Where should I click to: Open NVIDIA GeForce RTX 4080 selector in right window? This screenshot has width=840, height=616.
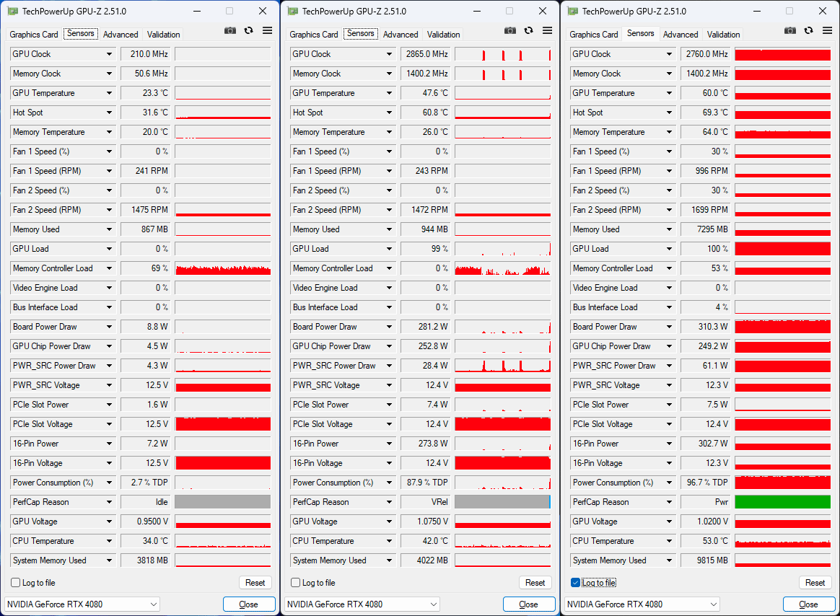click(642, 604)
